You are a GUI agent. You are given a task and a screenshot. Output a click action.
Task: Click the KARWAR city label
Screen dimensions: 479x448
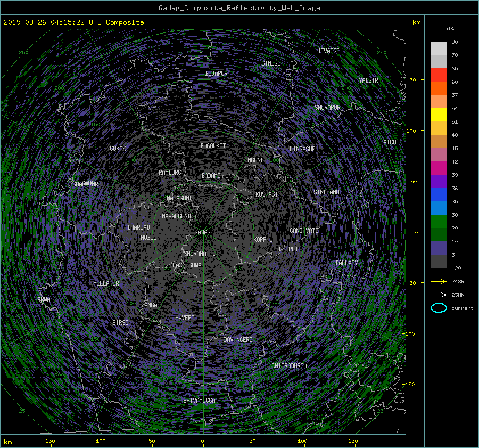(44, 299)
